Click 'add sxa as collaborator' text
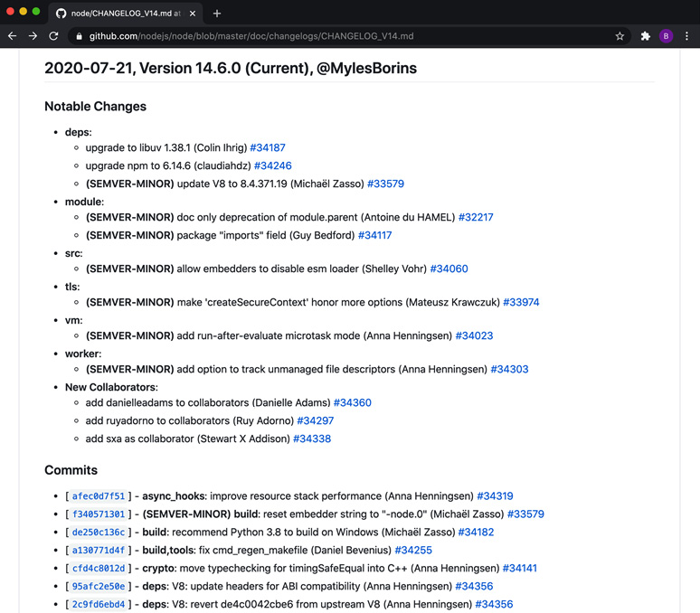 coord(140,439)
